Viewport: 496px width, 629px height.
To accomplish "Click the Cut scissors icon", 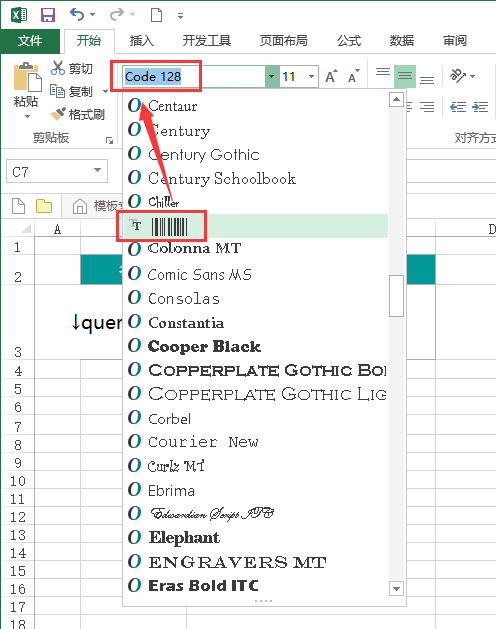I will [58, 68].
